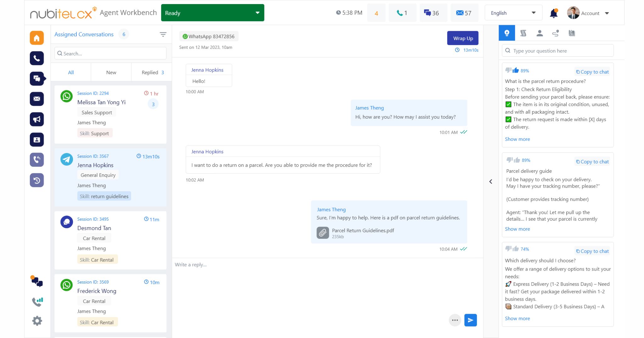This screenshot has height=338, width=644.
Task: Open the settings gear icon
Action: 37,321
